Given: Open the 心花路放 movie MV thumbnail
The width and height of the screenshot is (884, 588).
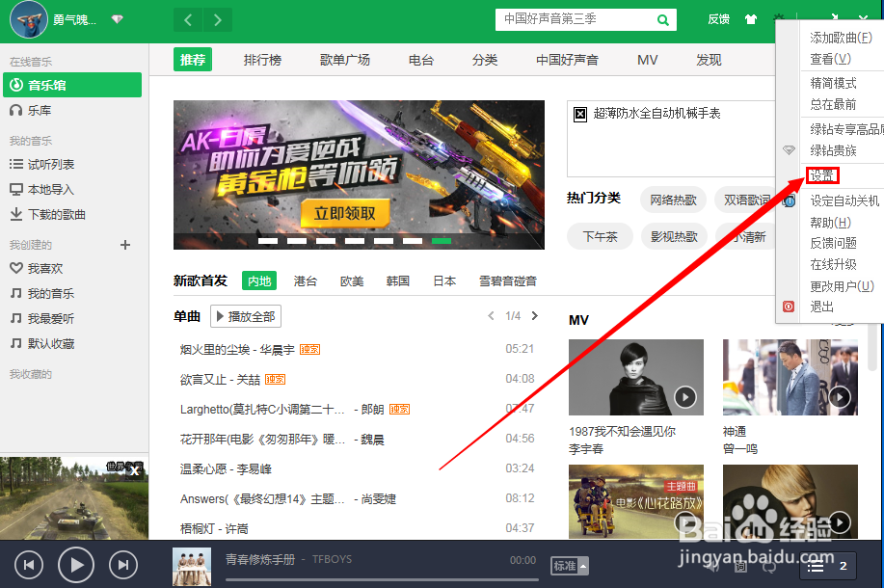Looking at the screenshot, I should [636, 502].
